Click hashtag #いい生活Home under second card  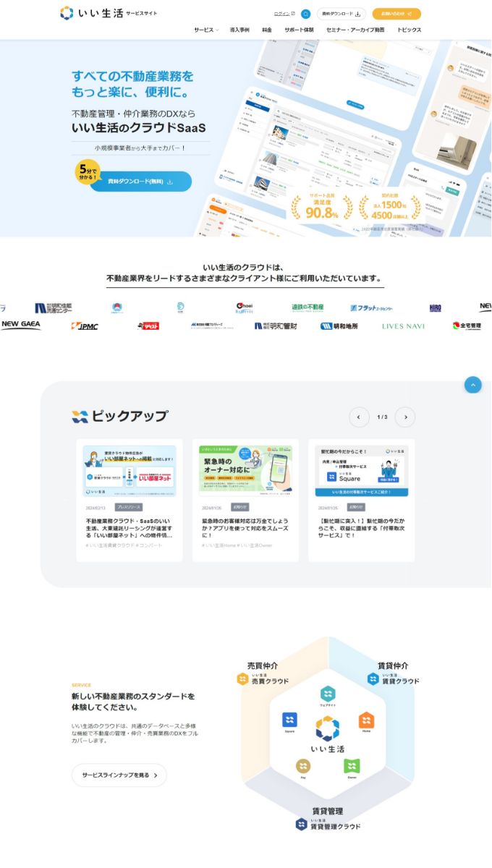click(x=219, y=545)
